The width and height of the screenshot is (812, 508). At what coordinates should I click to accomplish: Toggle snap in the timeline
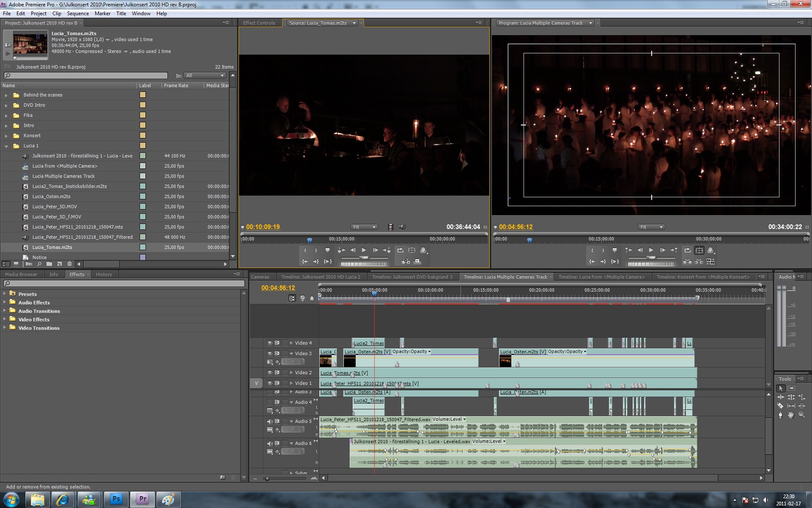click(x=292, y=298)
